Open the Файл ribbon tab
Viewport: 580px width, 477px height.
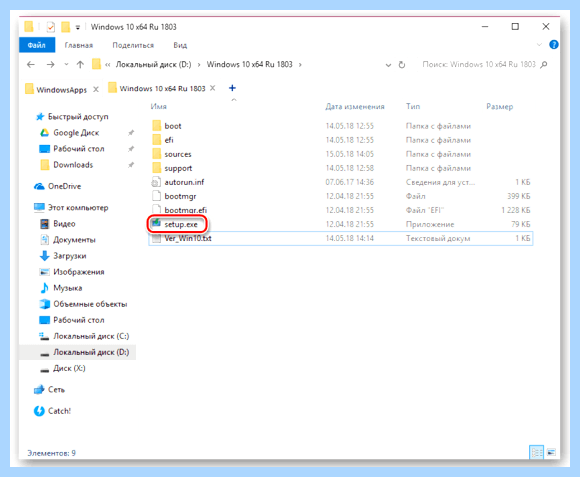[x=37, y=45]
